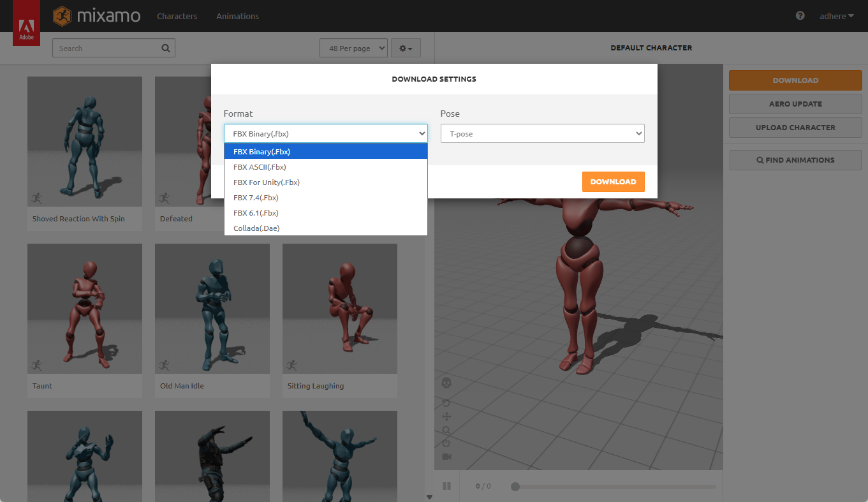Viewport: 868px width, 502px height.
Task: Select FBX For Unity(.Fbx) option
Action: 326,182
